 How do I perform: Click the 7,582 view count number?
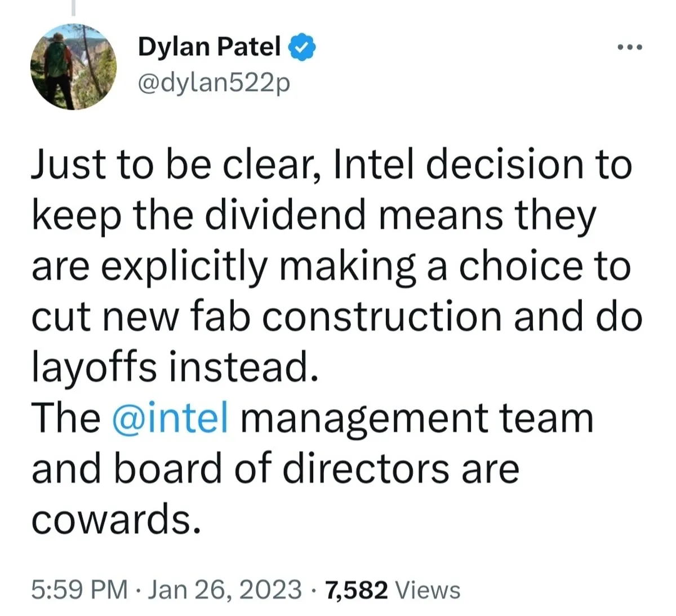(357, 590)
